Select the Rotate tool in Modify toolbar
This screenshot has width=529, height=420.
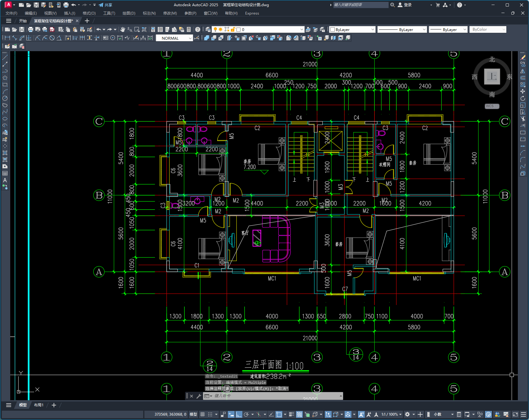pyautogui.click(x=523, y=98)
